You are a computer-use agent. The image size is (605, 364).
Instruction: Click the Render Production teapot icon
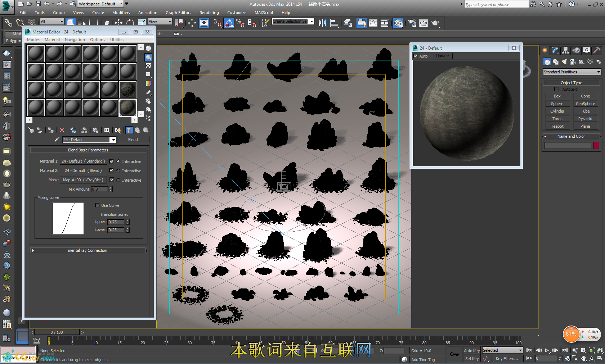point(435,23)
